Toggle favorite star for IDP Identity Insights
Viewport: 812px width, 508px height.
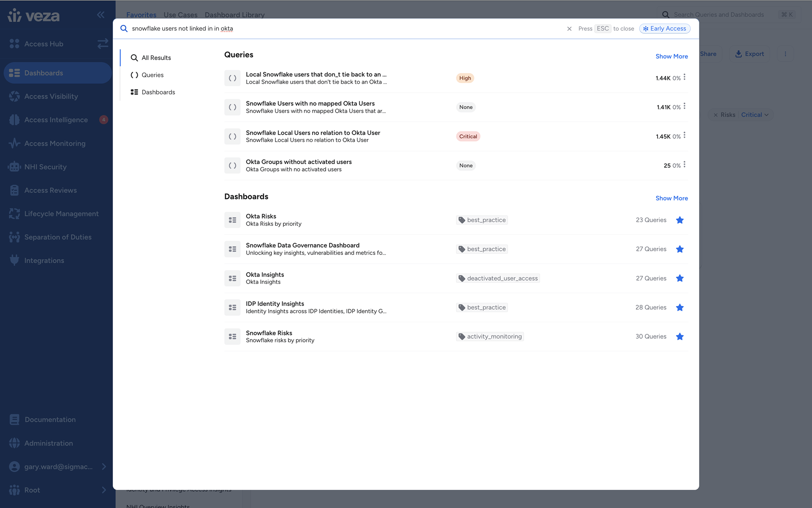pyautogui.click(x=679, y=308)
